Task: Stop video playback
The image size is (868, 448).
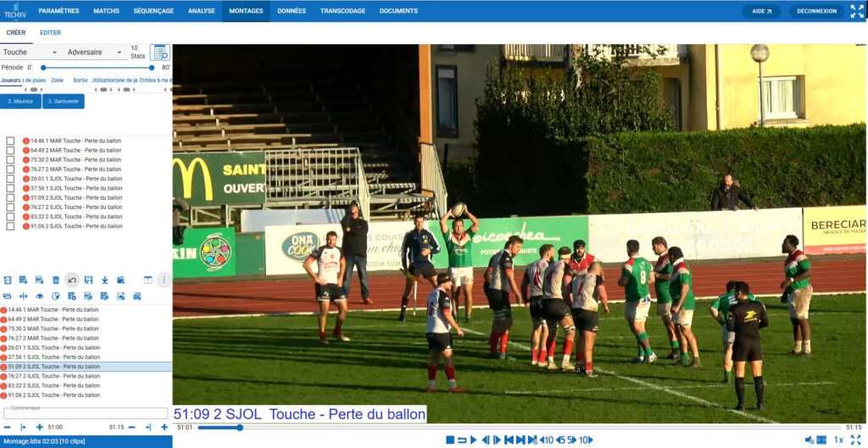Action: 450,440
